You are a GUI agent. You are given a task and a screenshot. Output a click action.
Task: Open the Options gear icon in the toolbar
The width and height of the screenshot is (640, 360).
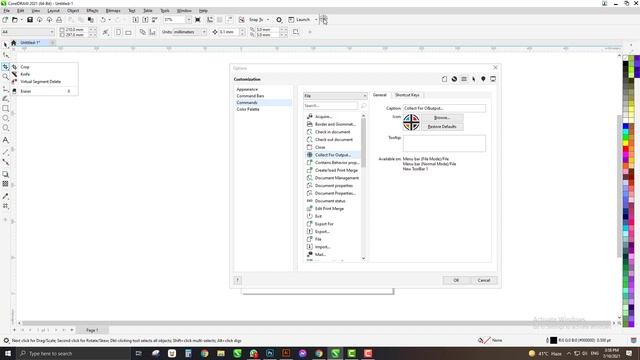click(279, 20)
